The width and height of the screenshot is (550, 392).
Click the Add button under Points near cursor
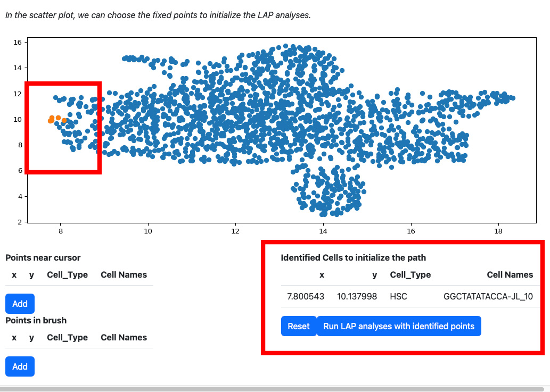tap(20, 304)
